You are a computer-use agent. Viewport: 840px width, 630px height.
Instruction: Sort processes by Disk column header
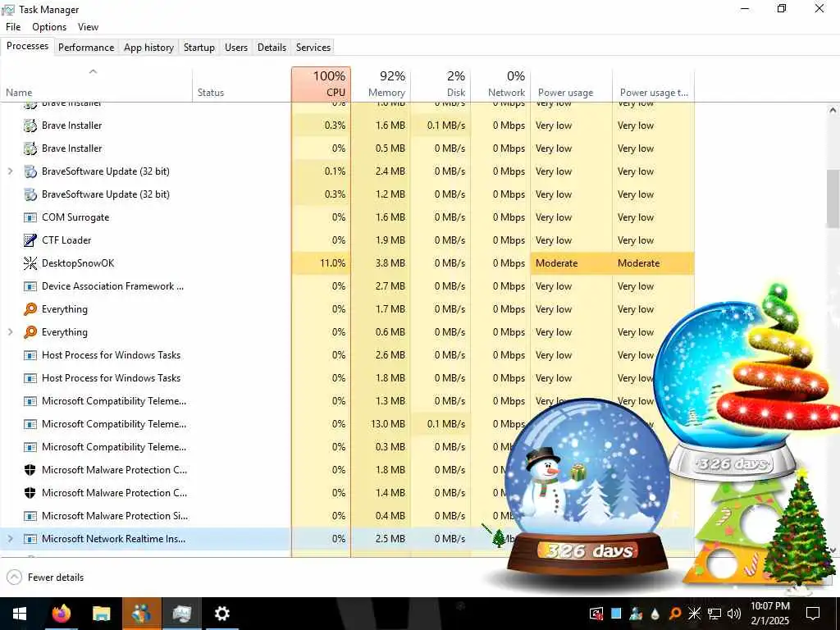(441, 84)
